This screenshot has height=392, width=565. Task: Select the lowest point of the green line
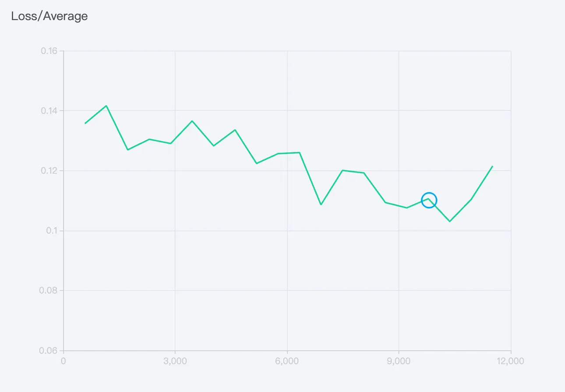pyautogui.click(x=450, y=221)
